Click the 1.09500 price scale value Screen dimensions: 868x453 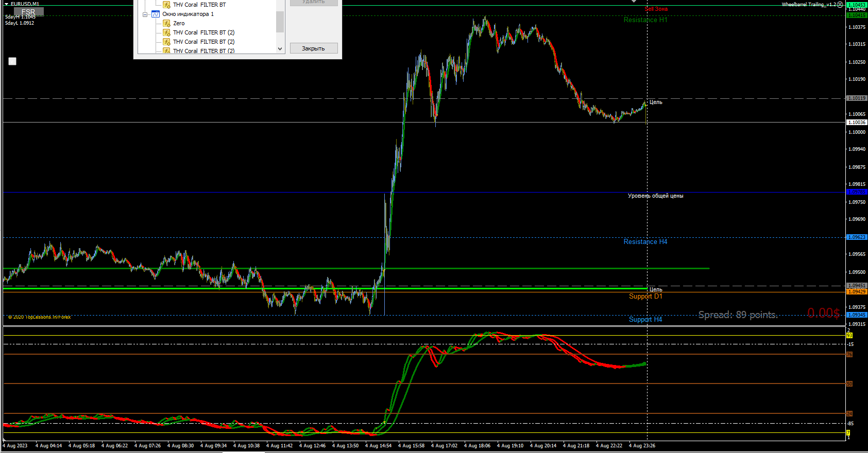point(857,272)
